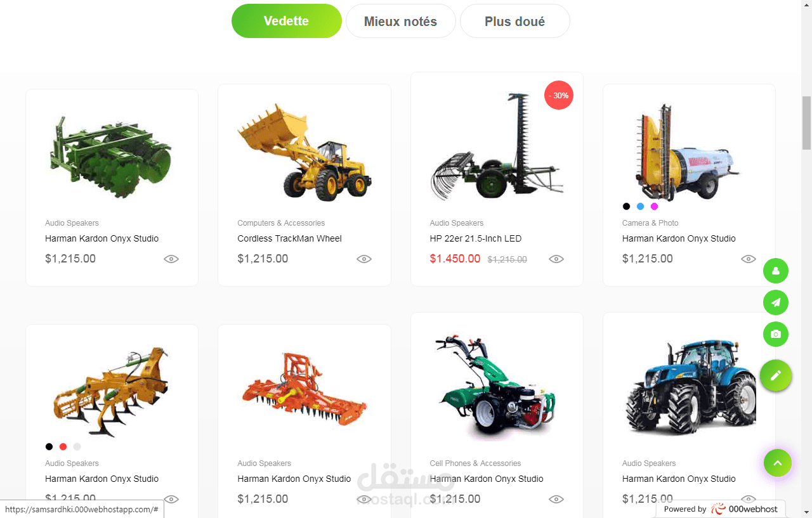Click the quick-view eye icon on the sprayer trailer card
Screen dimensions: 812x518
(749, 259)
